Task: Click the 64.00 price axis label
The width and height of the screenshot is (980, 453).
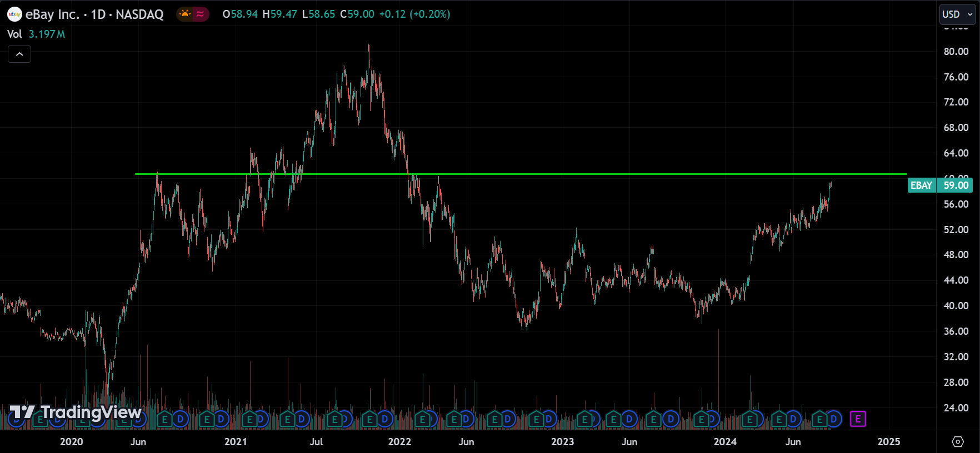Action: tap(956, 153)
